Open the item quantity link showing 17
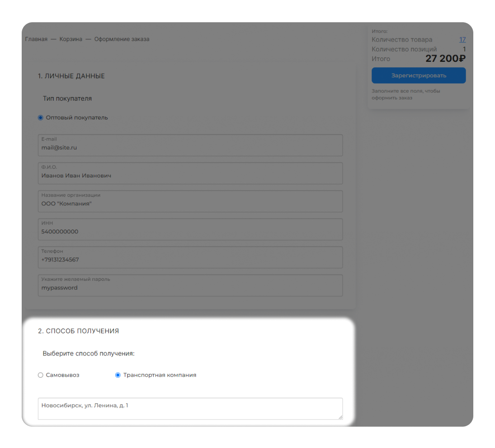The height and width of the screenshot is (448, 495). (462, 40)
